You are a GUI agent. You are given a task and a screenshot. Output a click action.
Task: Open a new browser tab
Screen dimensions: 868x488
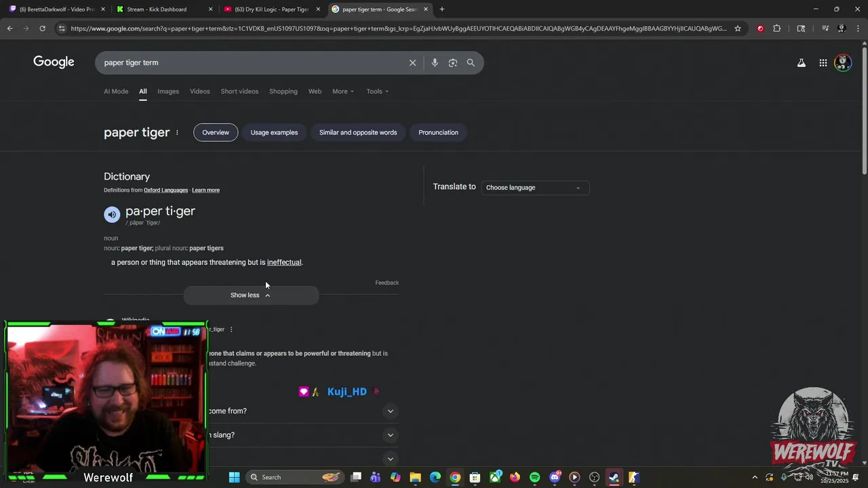tap(442, 9)
